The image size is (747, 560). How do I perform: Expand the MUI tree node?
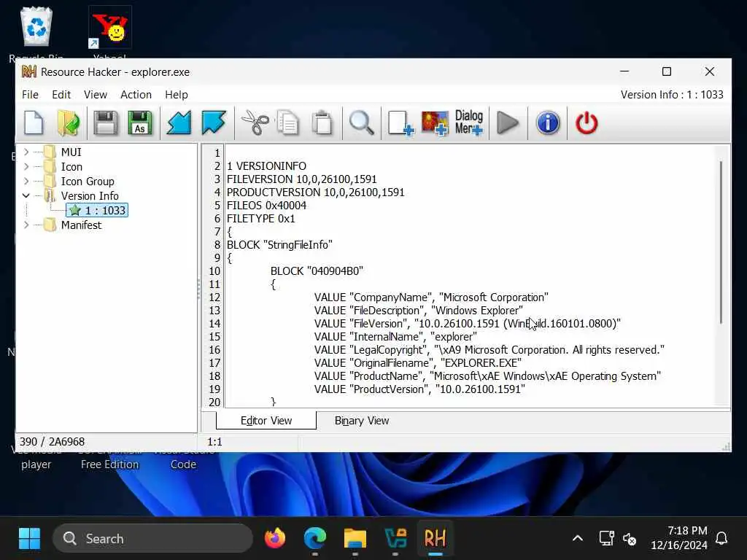26,152
